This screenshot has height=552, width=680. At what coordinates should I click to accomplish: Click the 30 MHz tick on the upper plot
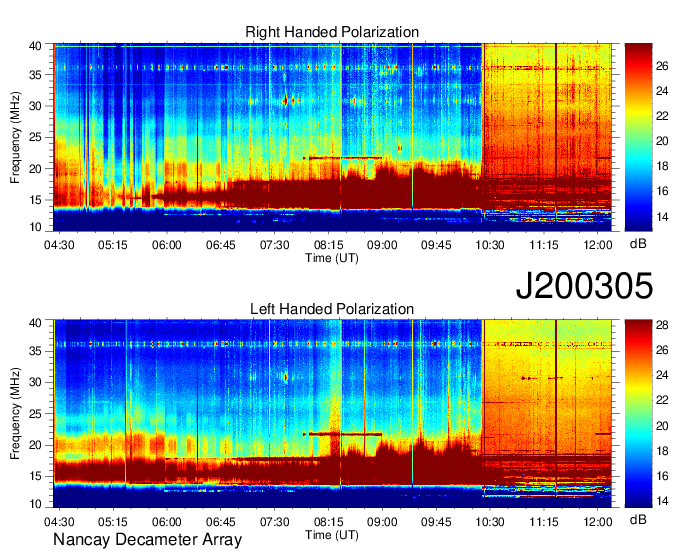(x=35, y=106)
